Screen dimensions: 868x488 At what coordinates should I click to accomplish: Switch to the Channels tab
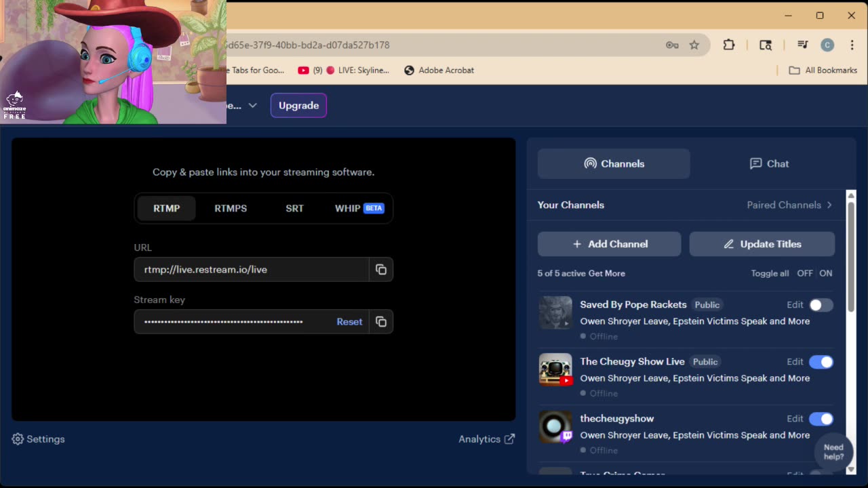click(614, 163)
